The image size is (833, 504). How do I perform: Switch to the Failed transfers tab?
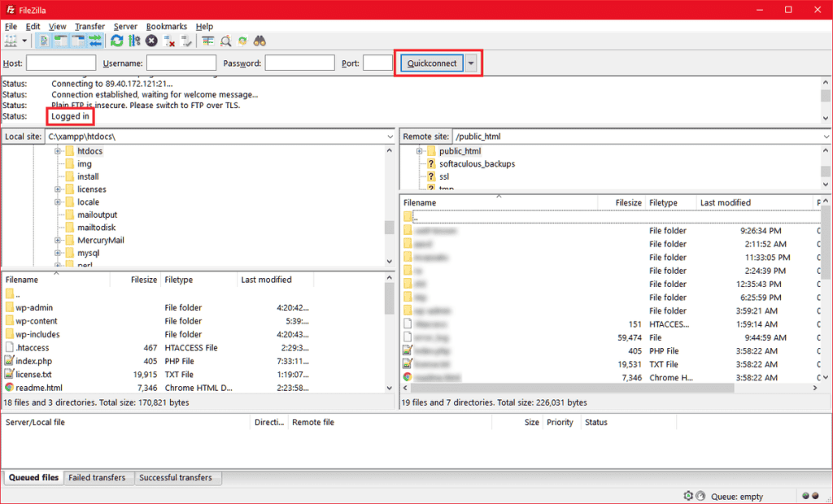pyautogui.click(x=98, y=478)
